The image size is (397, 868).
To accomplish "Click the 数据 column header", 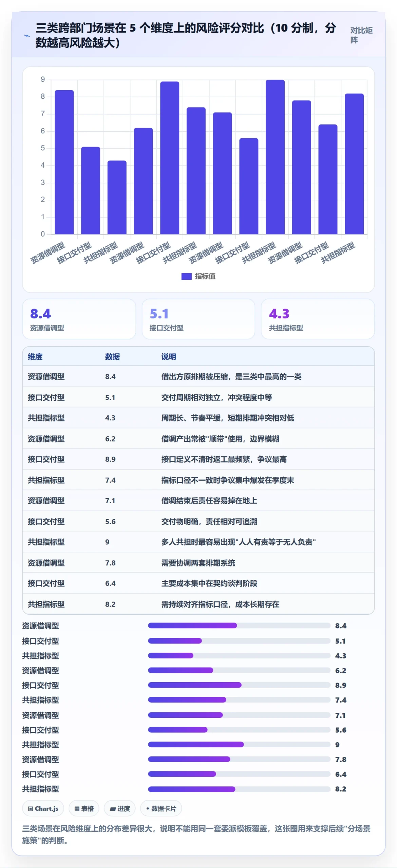I will point(112,357).
